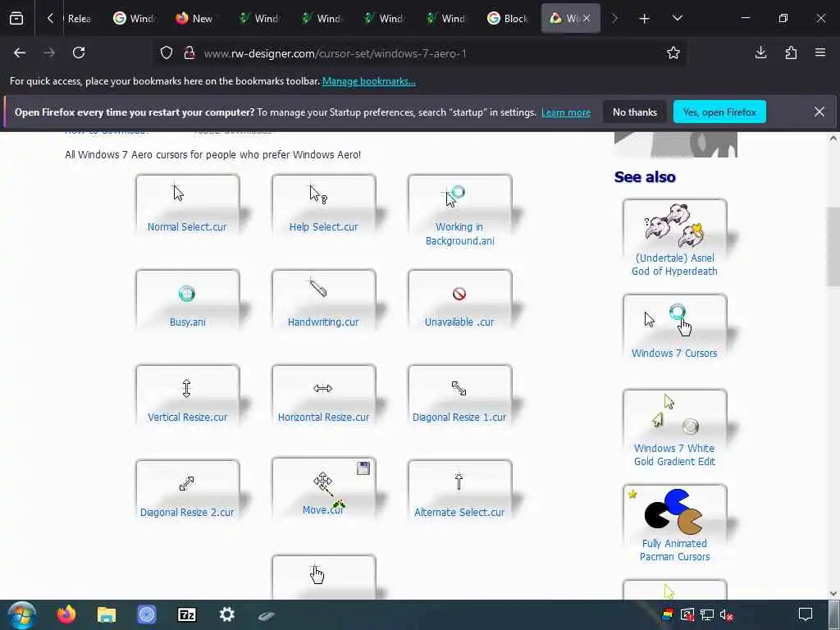Open Undertale Asriel God of Hyperdeath set
This screenshot has width=840, height=630.
coord(674,239)
